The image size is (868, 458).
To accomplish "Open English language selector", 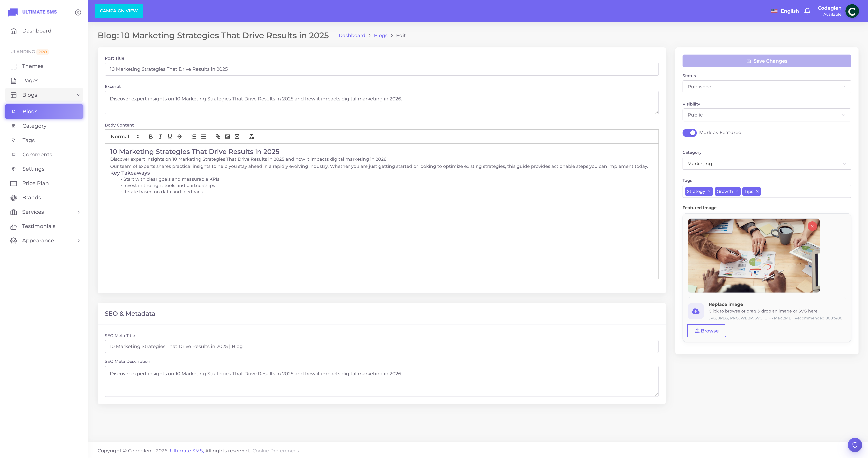I will pos(785,11).
